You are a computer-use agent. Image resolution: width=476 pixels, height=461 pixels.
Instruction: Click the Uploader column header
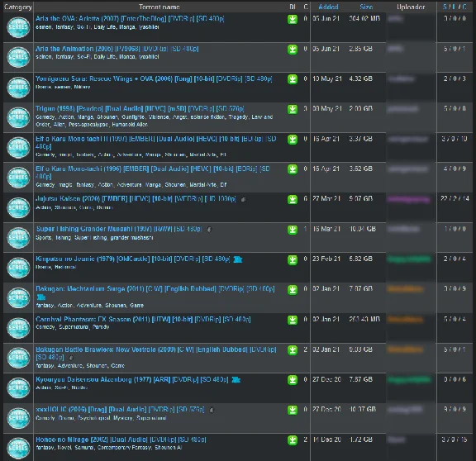(x=411, y=7)
